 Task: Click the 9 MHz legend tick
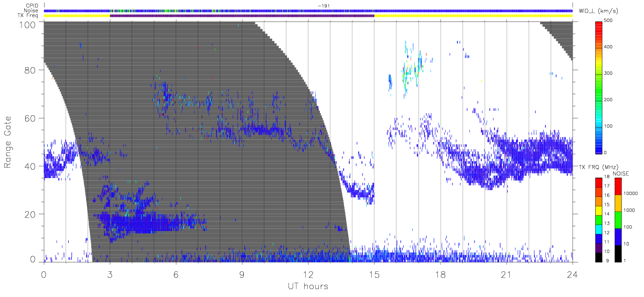[607, 260]
